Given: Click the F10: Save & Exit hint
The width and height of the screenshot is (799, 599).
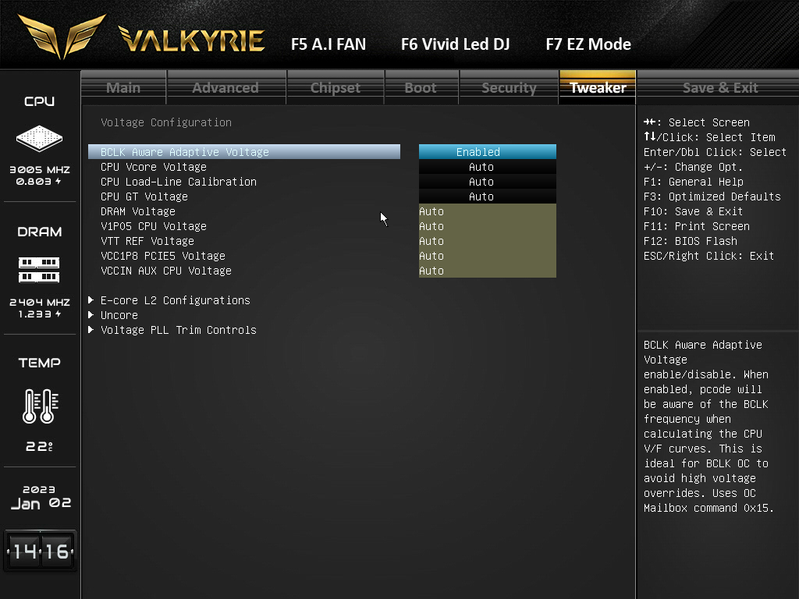Looking at the screenshot, I should (x=693, y=211).
